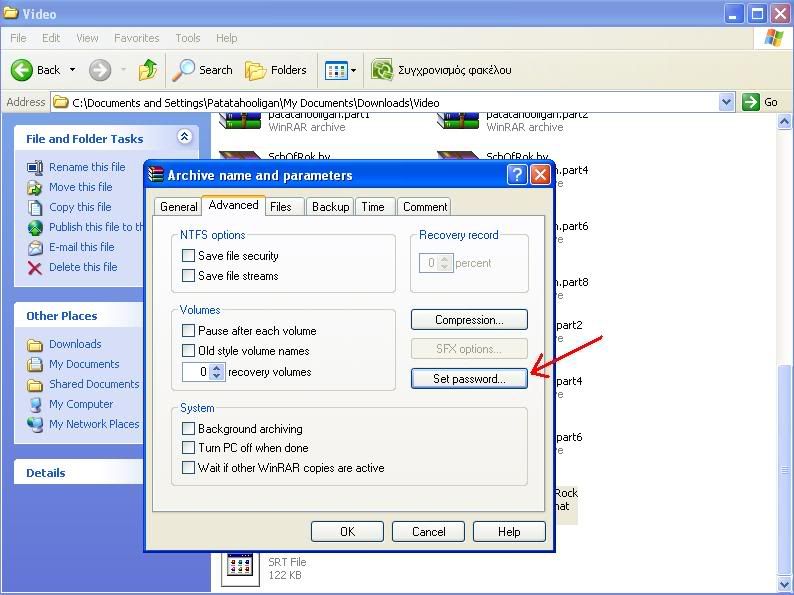Open the Views icon button
The height and width of the screenshot is (595, 794).
click(336, 70)
